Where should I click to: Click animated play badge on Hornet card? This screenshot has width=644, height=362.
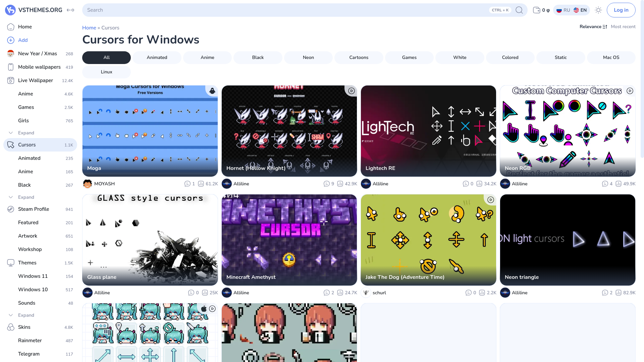(x=352, y=91)
